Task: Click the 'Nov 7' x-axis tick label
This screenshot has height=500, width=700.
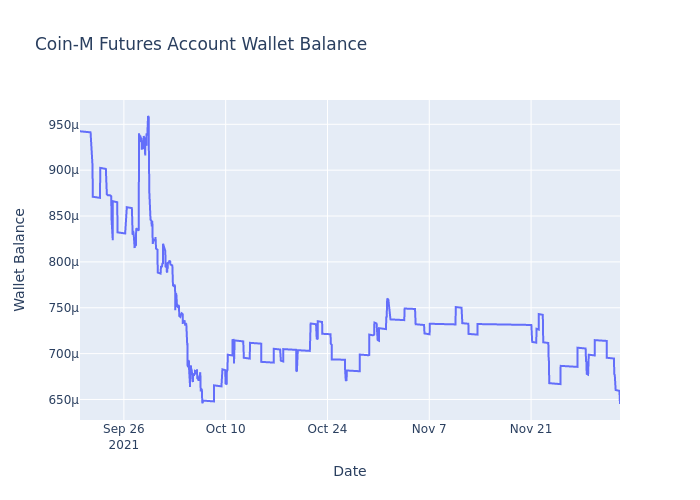Action: click(x=429, y=429)
